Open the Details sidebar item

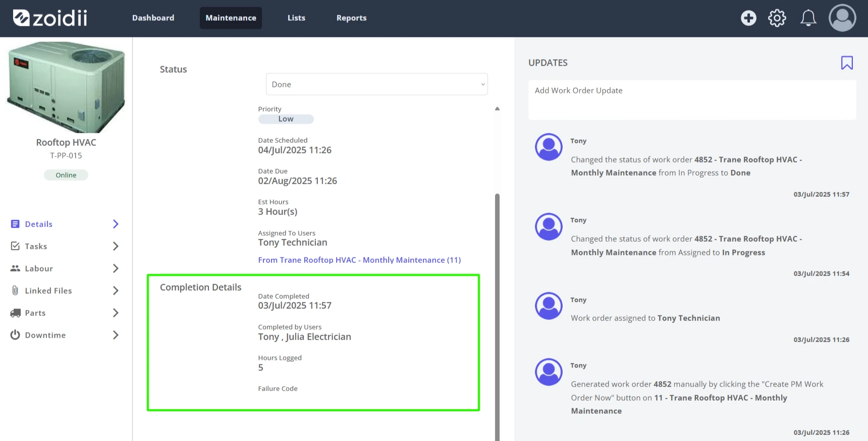66,224
